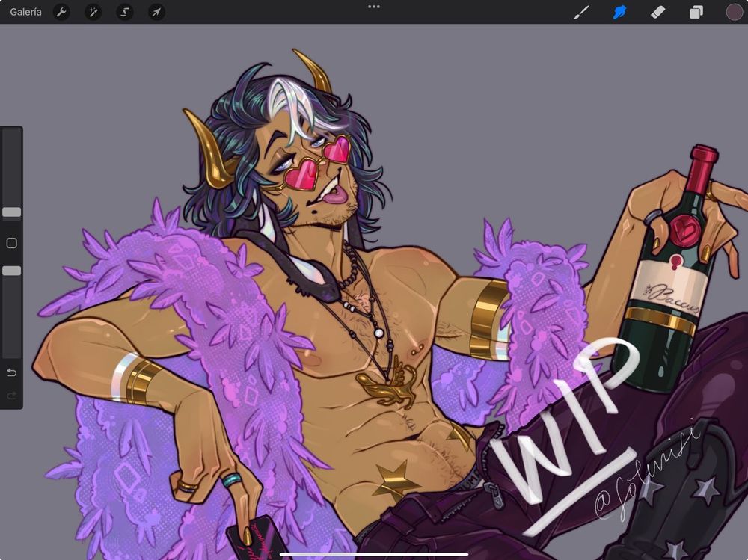
Task: Open the color picker from the color swatch
Action: point(732,12)
